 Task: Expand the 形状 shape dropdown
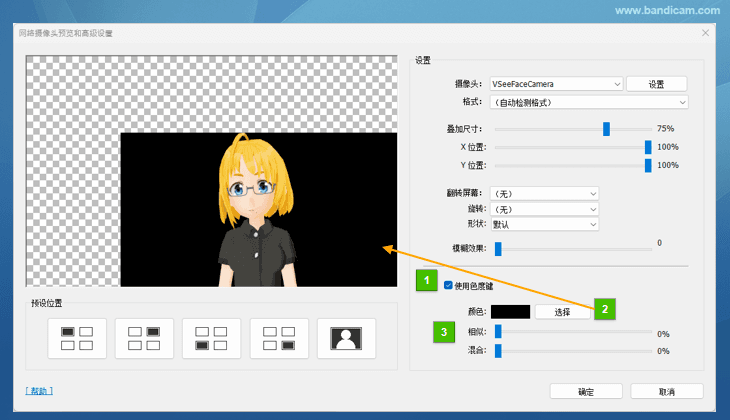click(x=544, y=224)
